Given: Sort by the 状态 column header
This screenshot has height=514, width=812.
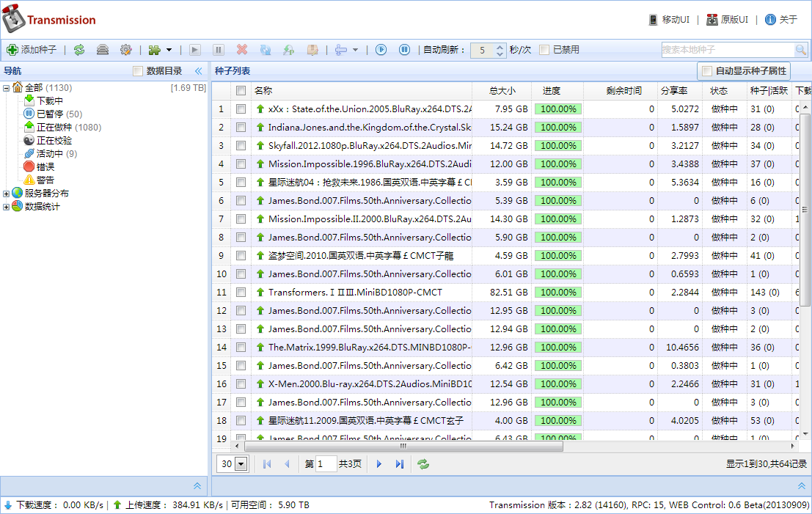Looking at the screenshot, I should click(x=725, y=91).
